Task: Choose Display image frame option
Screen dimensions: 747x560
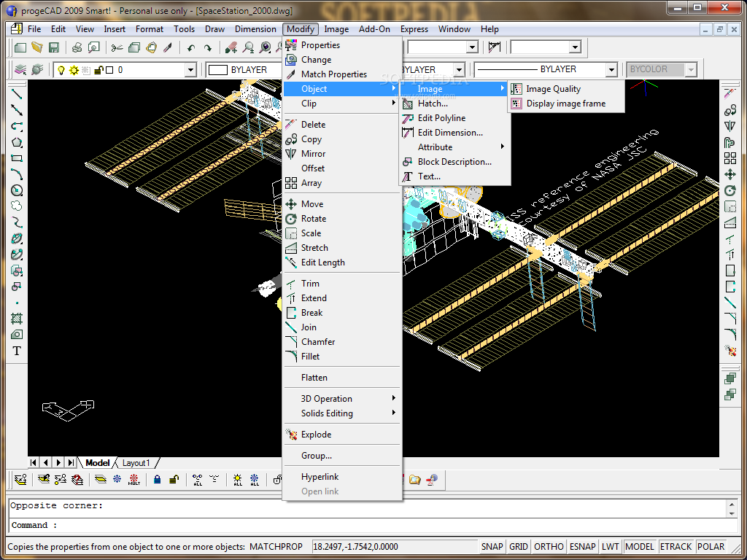Action: (566, 104)
